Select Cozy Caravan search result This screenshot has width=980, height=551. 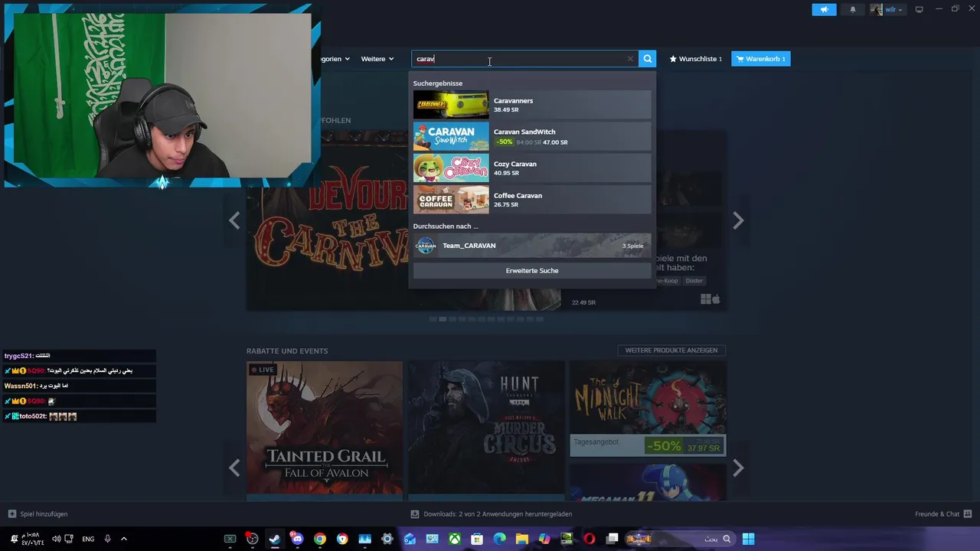pos(532,168)
